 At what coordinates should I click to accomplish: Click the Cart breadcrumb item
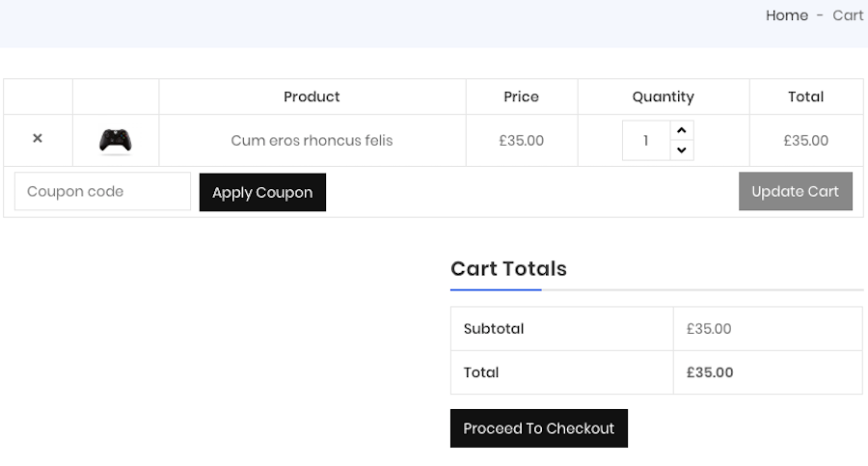[x=848, y=15]
